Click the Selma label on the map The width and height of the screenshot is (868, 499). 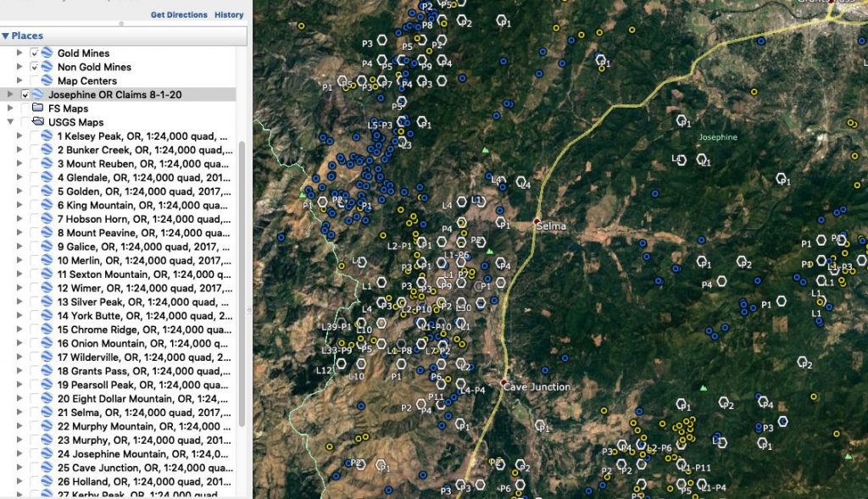coord(551,226)
